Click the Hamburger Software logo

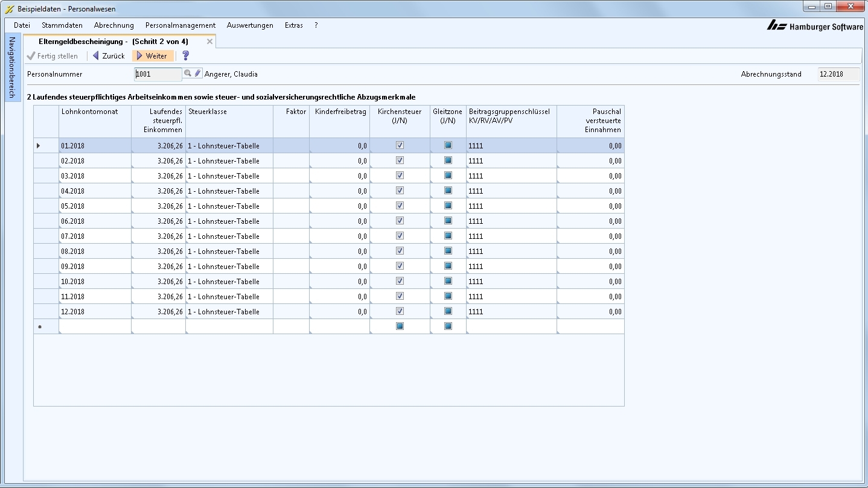click(815, 26)
